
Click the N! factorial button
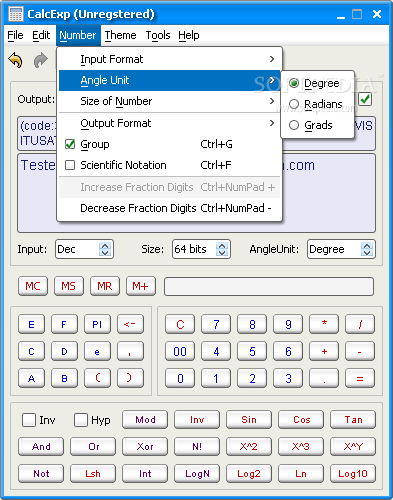point(197,446)
